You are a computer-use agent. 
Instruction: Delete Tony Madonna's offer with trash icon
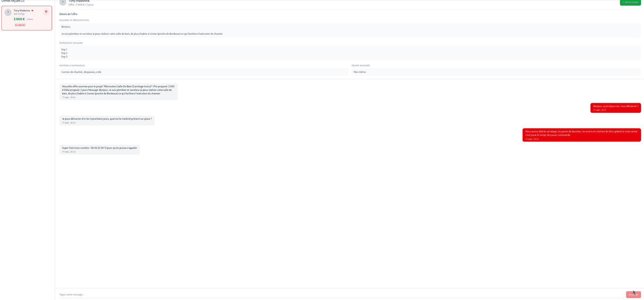tap(46, 12)
